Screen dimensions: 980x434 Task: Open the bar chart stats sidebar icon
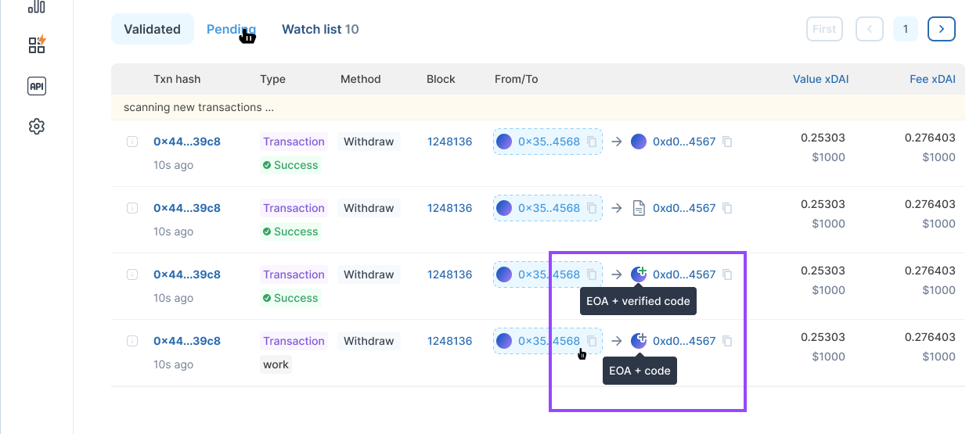(x=37, y=6)
